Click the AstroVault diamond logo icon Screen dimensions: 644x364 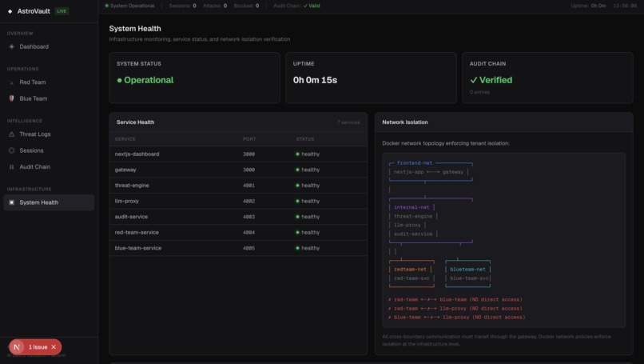(x=10, y=11)
